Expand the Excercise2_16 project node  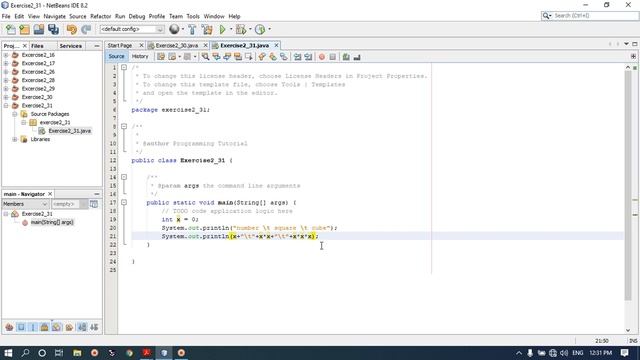[x=6, y=55]
